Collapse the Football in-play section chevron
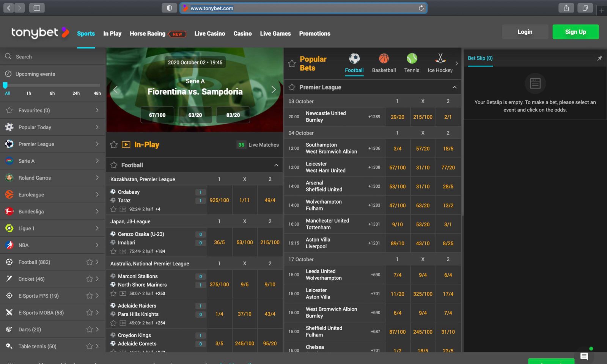 [x=277, y=165]
